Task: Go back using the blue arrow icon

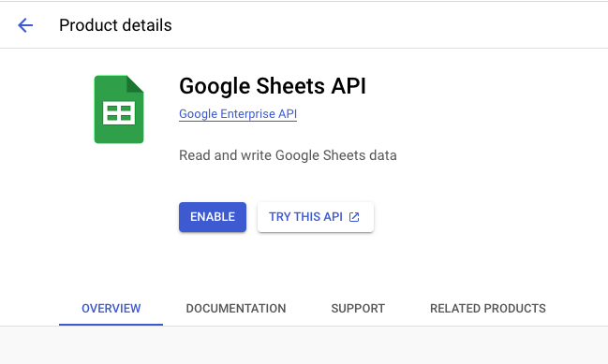Action: (x=25, y=25)
